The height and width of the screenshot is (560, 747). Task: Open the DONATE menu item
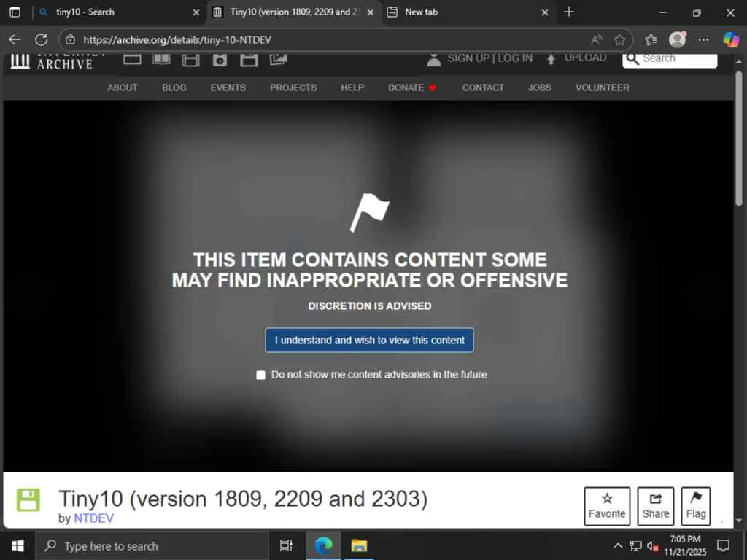pyautogui.click(x=412, y=87)
